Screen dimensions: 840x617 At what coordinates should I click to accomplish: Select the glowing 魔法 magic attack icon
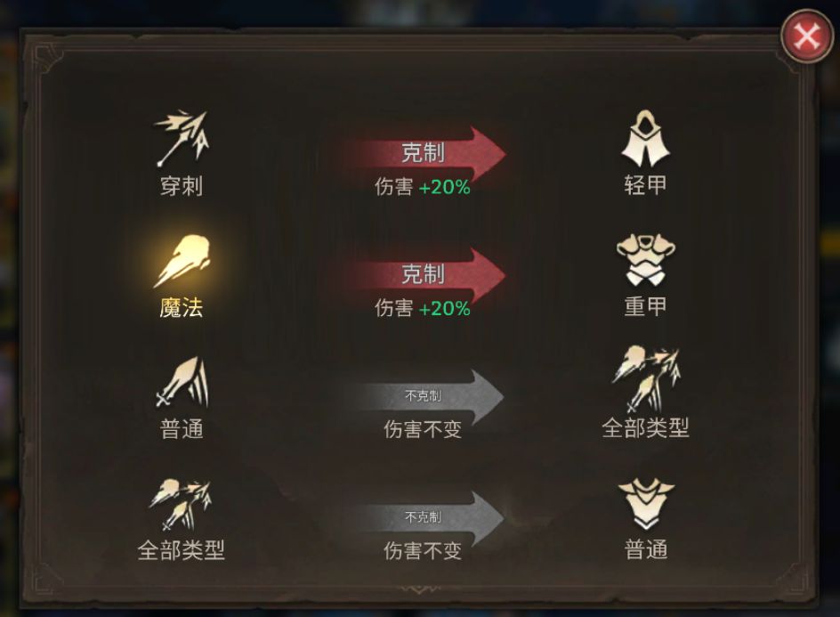pyautogui.click(x=182, y=261)
